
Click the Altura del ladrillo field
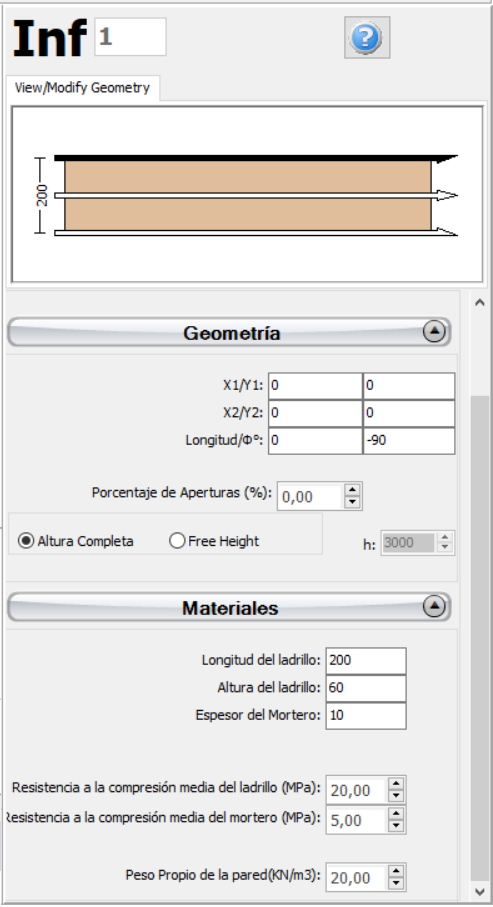coord(366,688)
